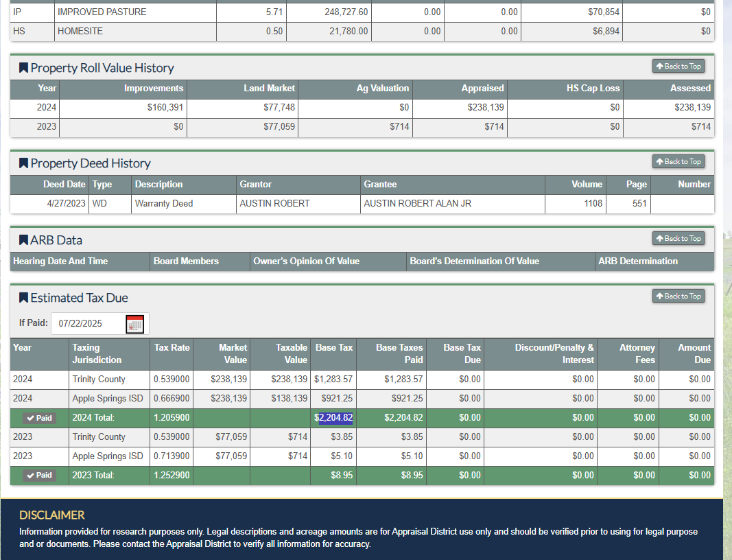Click bookmark icon beside Property Roll Value History
732x560 pixels.
[23, 68]
